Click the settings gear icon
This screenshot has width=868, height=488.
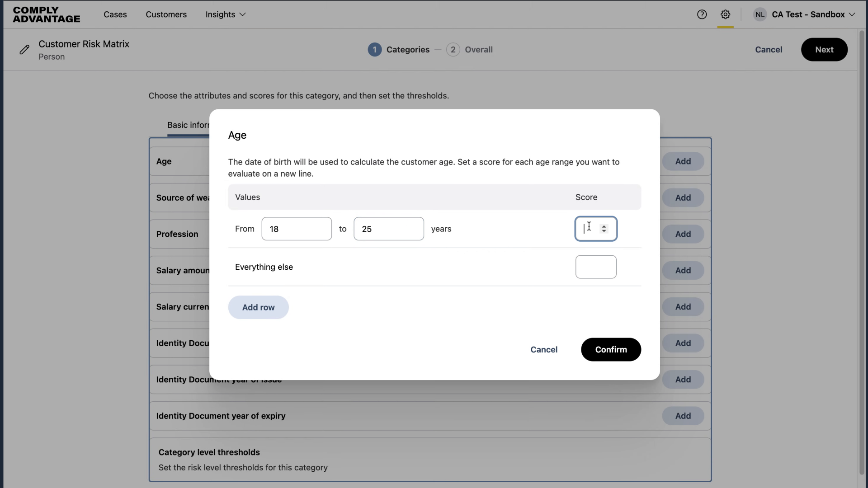(x=726, y=14)
